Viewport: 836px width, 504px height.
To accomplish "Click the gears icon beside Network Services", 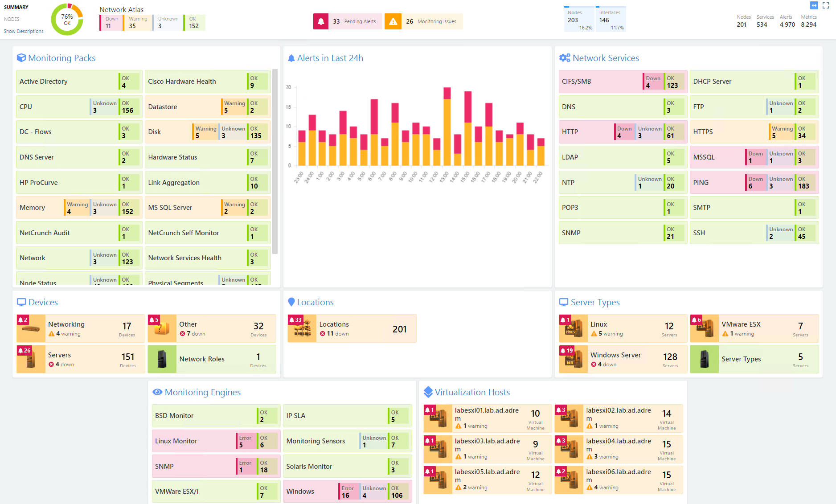I will 565,57.
